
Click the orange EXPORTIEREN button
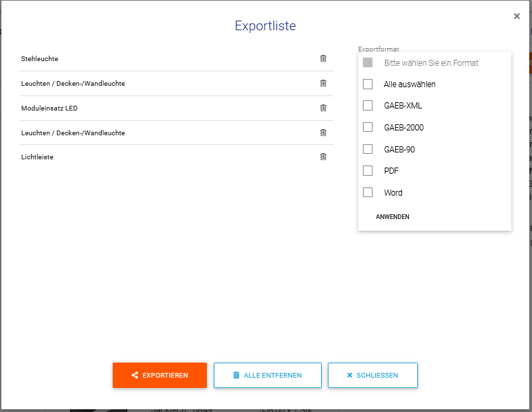click(159, 376)
